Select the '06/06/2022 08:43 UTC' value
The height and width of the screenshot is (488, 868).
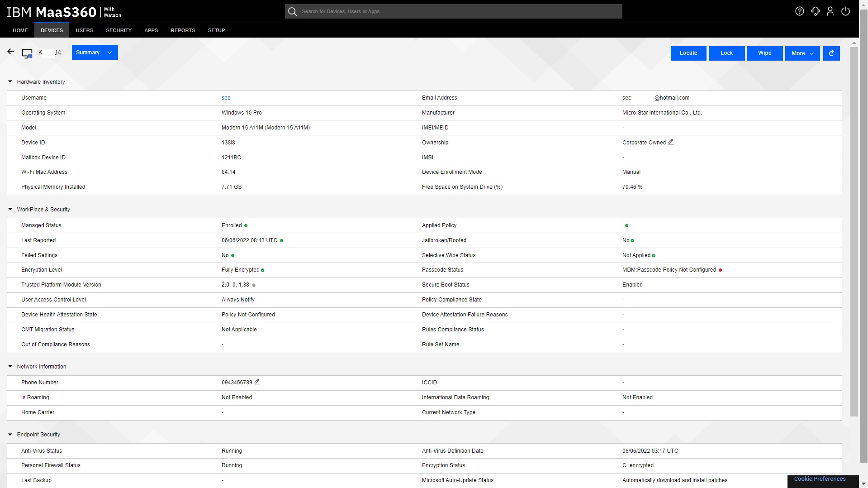249,240
